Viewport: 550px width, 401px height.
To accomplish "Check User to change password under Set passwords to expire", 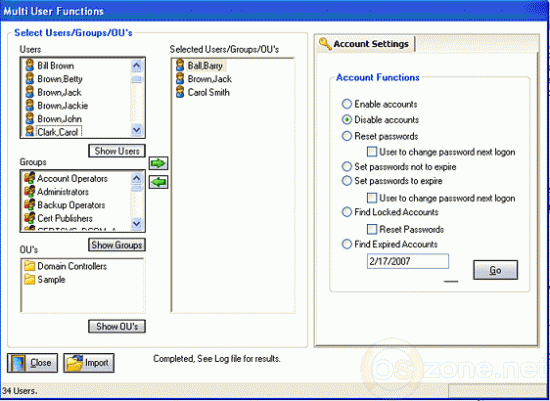I will [x=372, y=198].
